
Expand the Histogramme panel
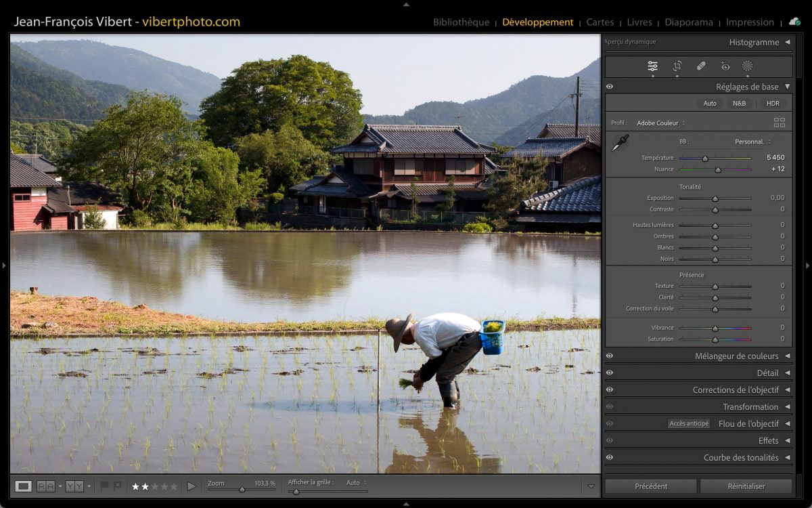[787, 42]
